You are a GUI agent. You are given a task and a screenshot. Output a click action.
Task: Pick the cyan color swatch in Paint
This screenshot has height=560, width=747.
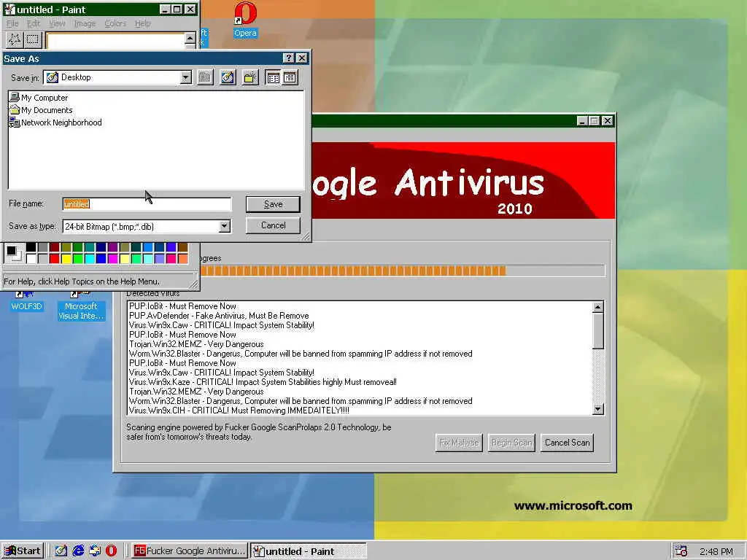pyautogui.click(x=89, y=259)
